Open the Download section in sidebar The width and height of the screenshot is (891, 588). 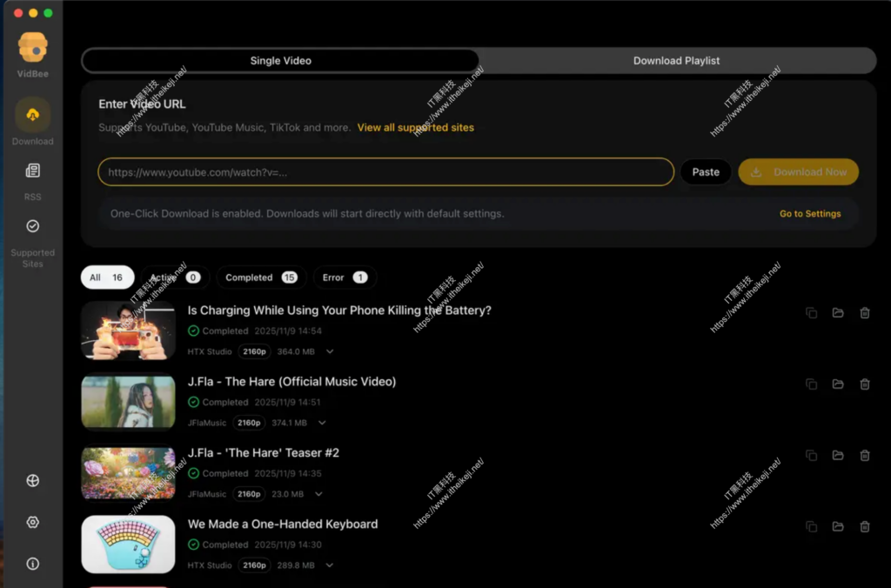coord(33,116)
